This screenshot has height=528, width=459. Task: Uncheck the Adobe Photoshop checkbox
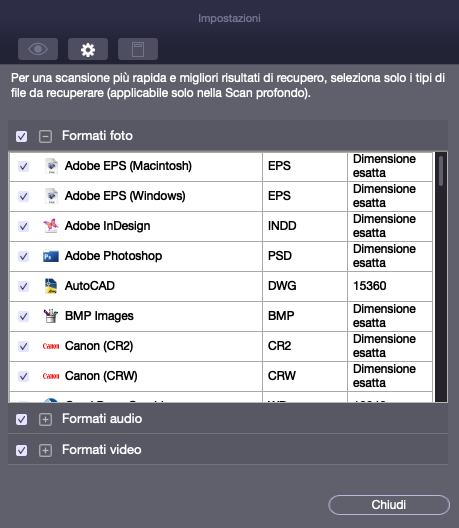click(24, 257)
